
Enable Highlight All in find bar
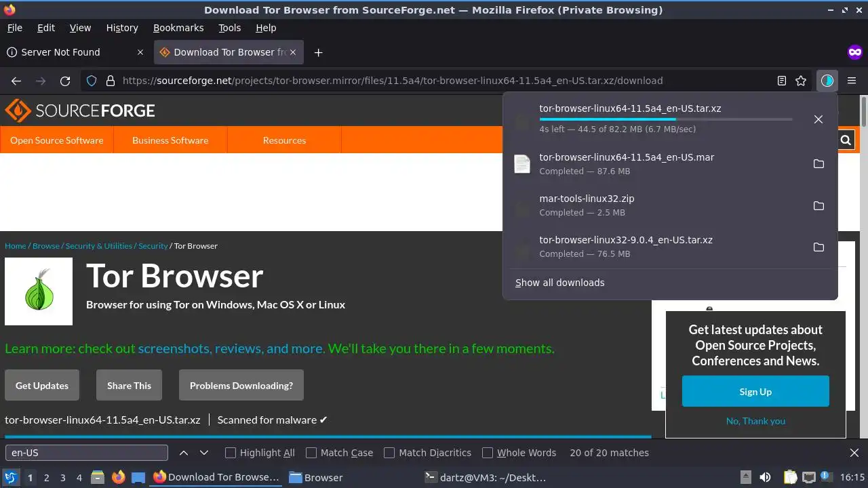pyautogui.click(x=260, y=453)
